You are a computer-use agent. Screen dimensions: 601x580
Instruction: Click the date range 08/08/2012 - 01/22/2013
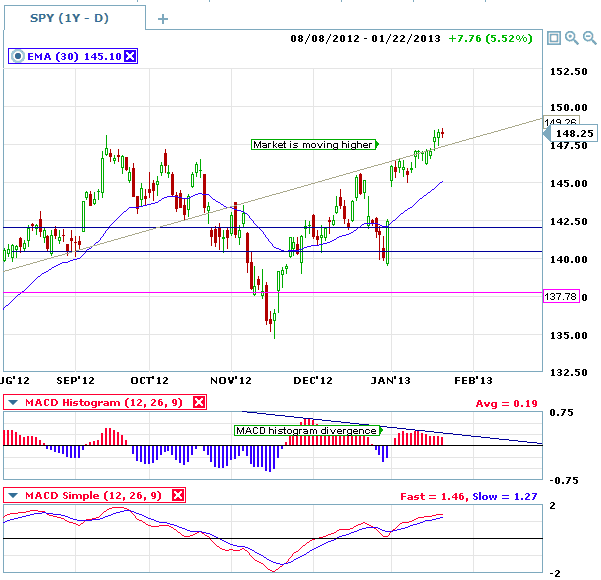365,39
